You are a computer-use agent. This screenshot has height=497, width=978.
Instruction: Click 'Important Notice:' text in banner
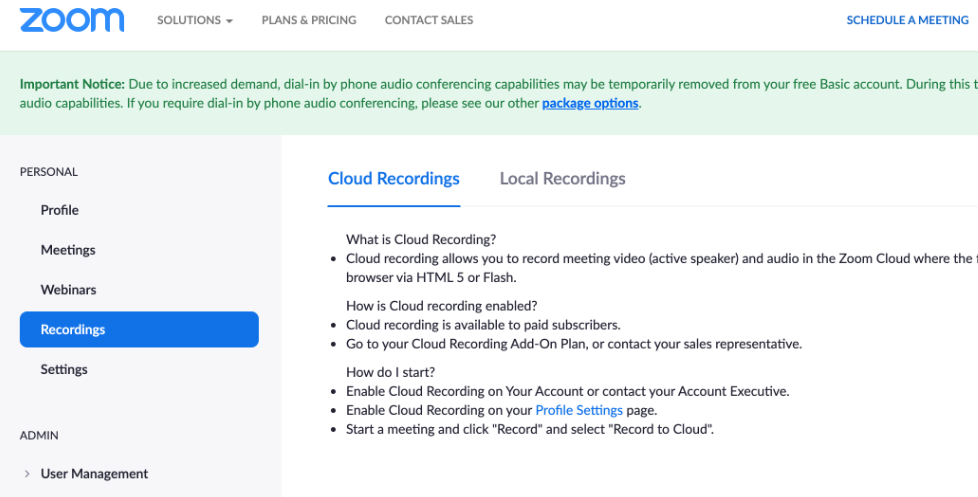pos(72,84)
